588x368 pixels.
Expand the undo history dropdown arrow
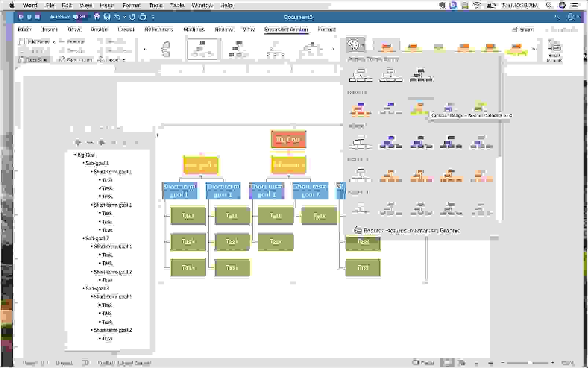coord(125,17)
